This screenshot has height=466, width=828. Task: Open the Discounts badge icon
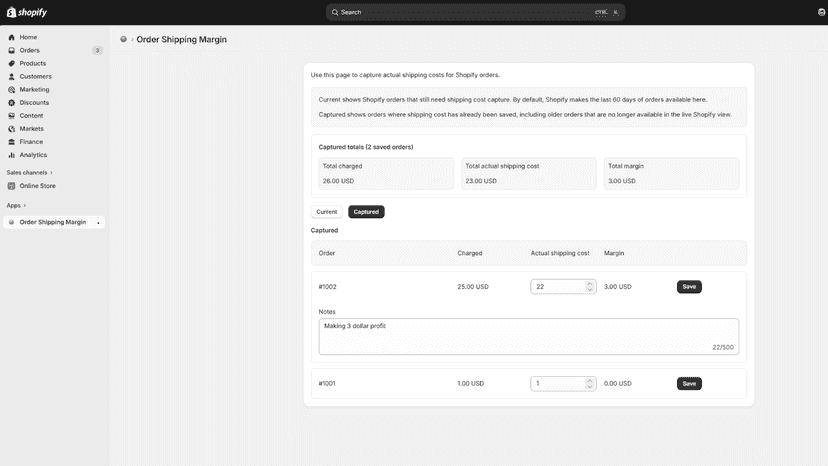tap(12, 102)
